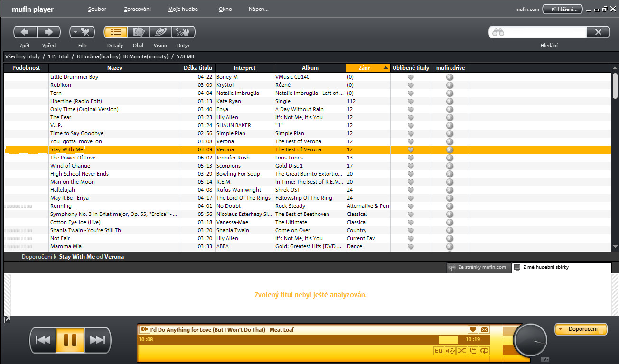Mark Rubikon as favorite heart
The image size is (619, 364).
[411, 85]
